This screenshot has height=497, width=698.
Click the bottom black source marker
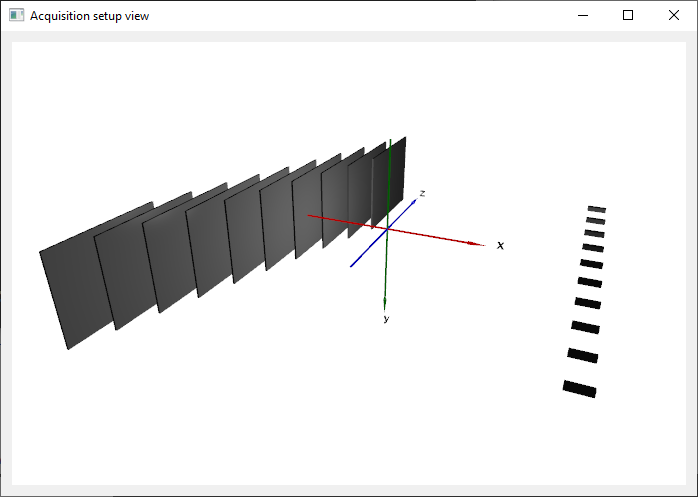click(580, 388)
